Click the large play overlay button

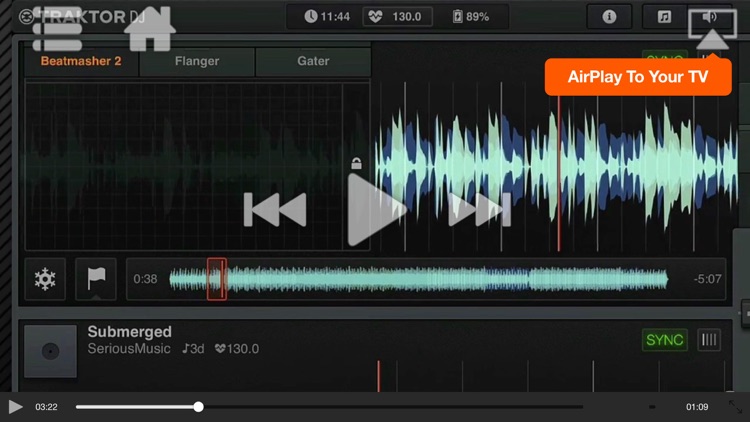(x=376, y=210)
